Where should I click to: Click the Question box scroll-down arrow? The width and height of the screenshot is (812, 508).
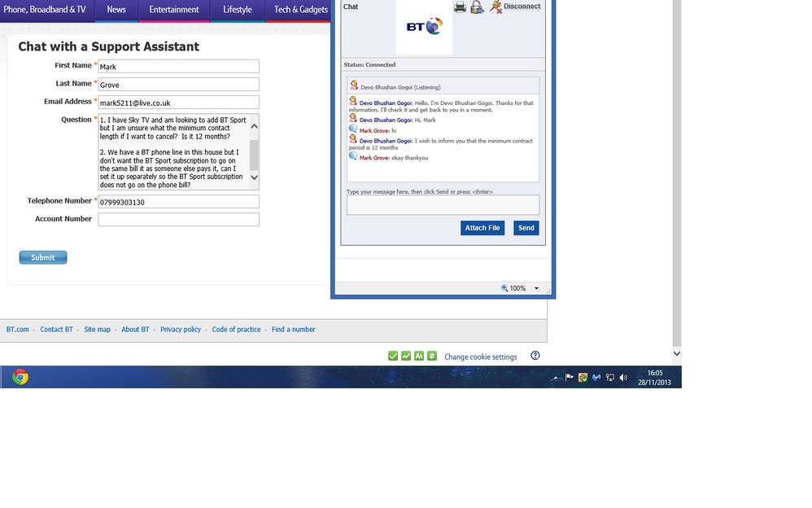(x=255, y=177)
